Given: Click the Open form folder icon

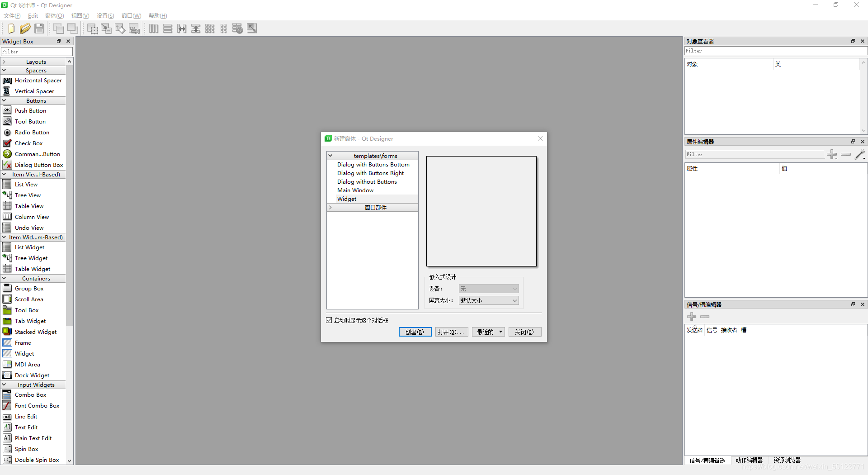Looking at the screenshot, I should [x=25, y=28].
